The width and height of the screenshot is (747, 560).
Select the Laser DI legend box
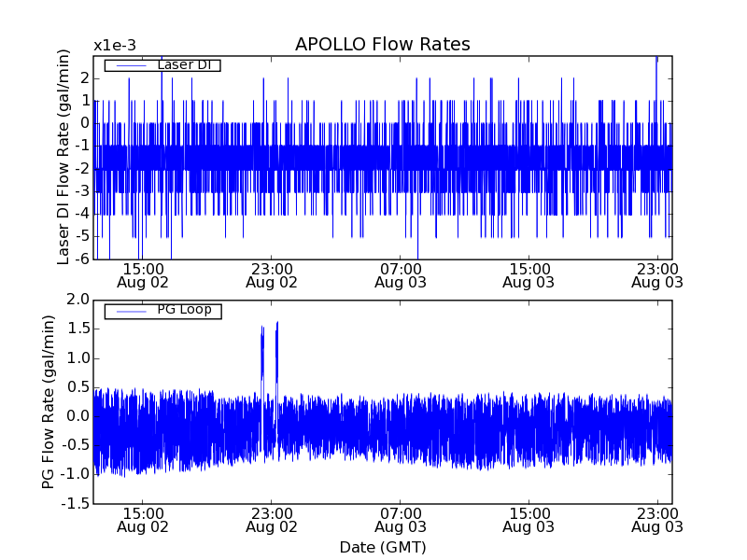coord(162,65)
